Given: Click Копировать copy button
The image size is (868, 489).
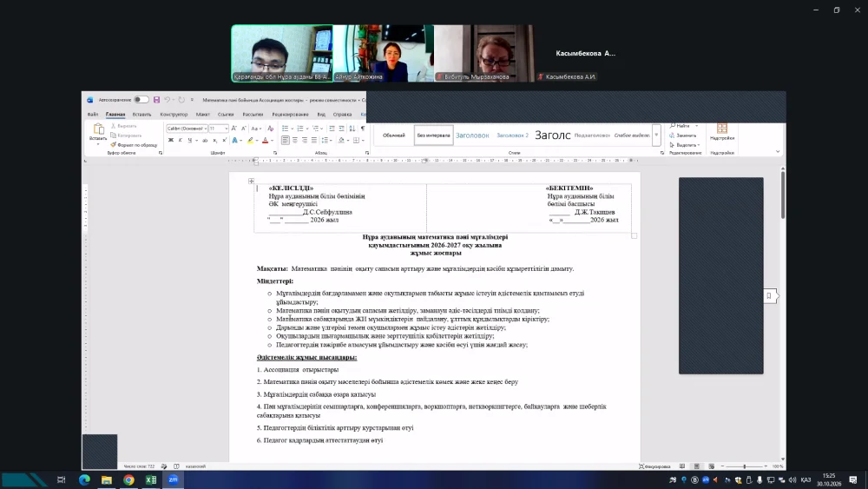Looking at the screenshot, I should coord(126,135).
